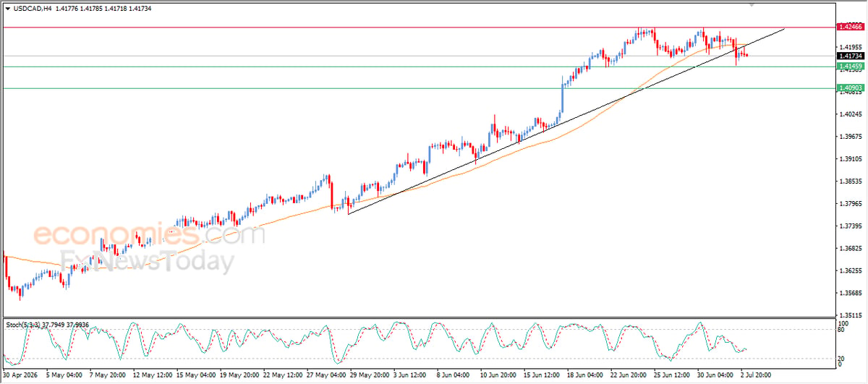Select the red resistance level label 1.42466
868x384 pixels.
point(849,27)
